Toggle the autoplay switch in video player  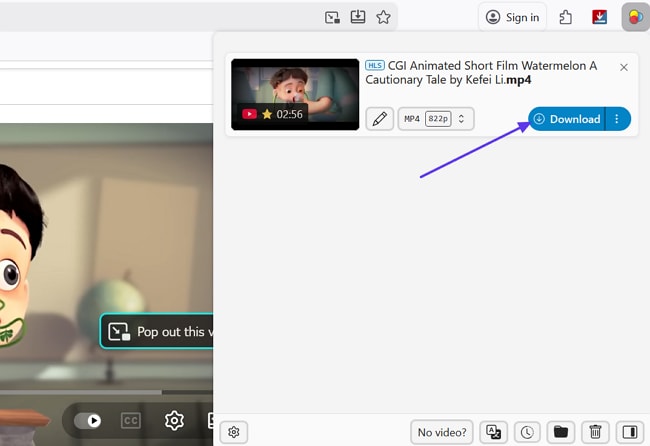[87, 421]
